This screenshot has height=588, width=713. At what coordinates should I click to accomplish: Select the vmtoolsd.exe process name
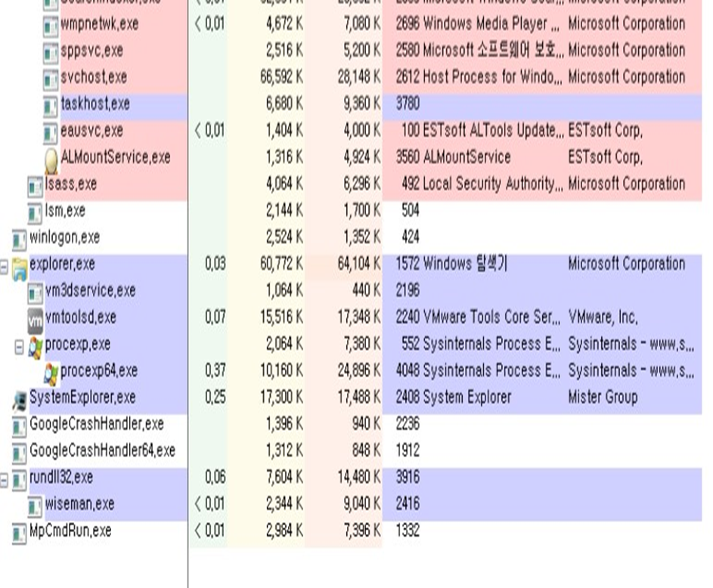click(81, 317)
